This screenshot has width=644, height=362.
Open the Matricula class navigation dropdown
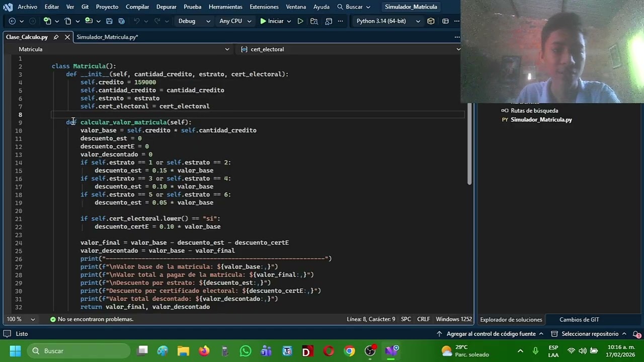[x=123, y=49]
